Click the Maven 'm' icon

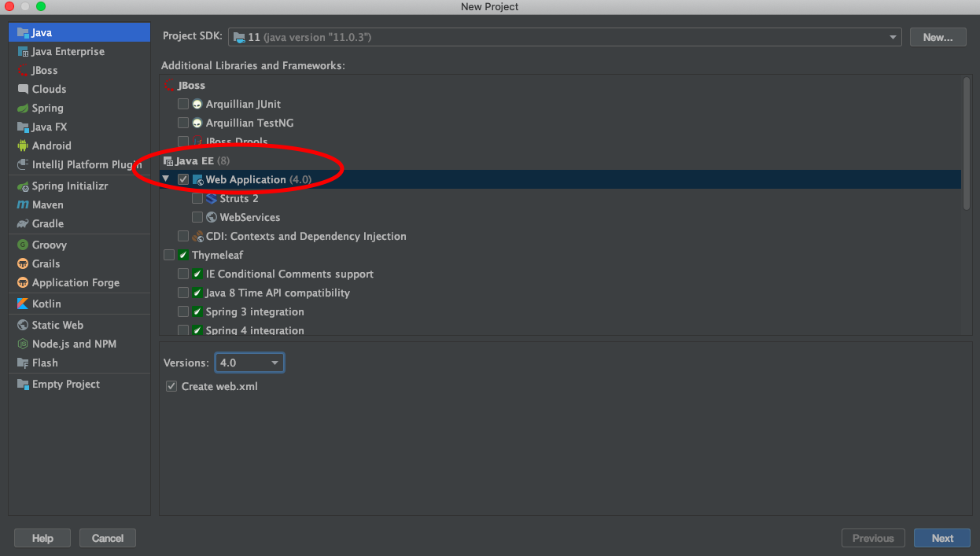click(23, 205)
